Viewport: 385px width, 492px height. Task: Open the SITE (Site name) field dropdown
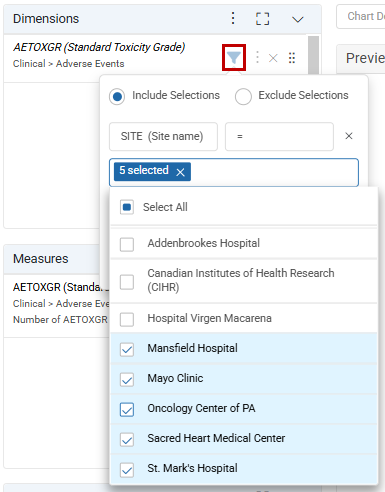pos(163,136)
